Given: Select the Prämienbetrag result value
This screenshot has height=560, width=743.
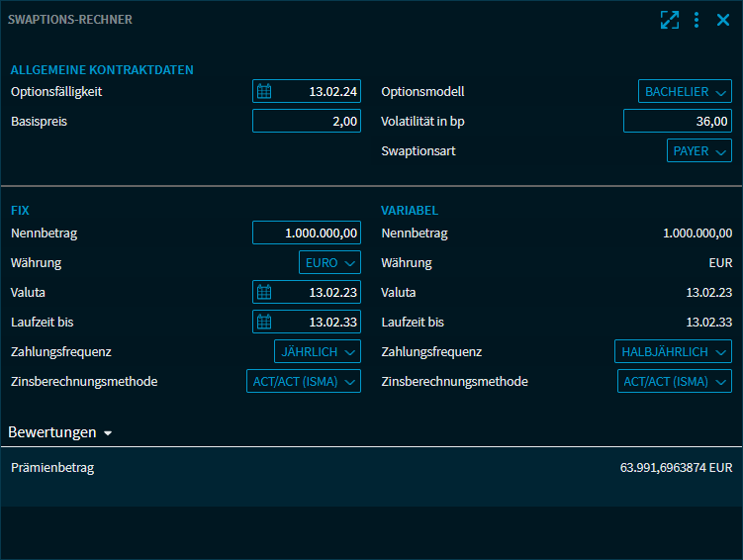Looking at the screenshot, I should [676, 468].
